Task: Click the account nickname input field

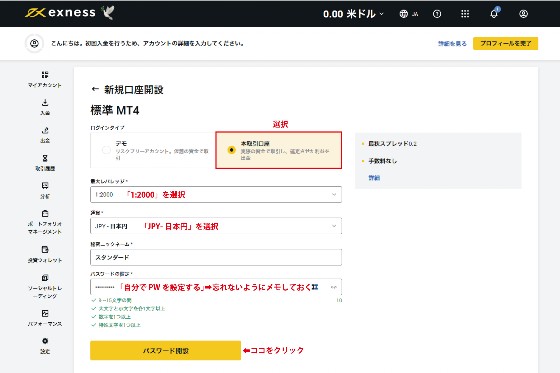Action: 216,257
